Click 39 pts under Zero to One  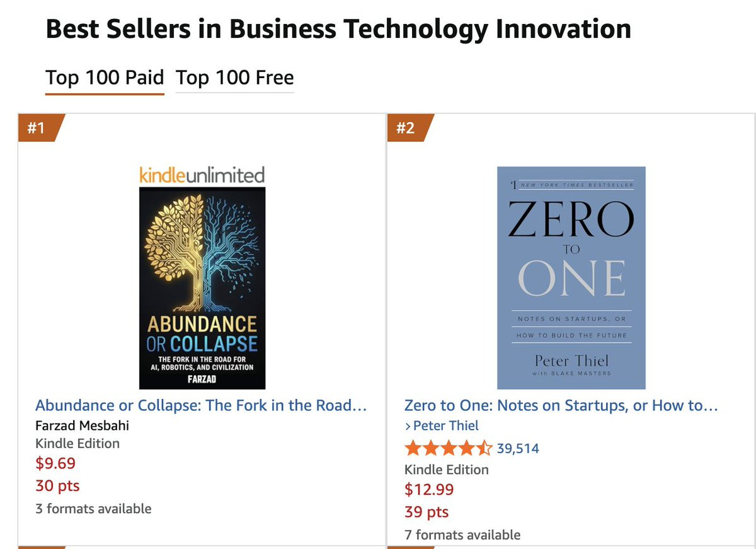click(427, 512)
